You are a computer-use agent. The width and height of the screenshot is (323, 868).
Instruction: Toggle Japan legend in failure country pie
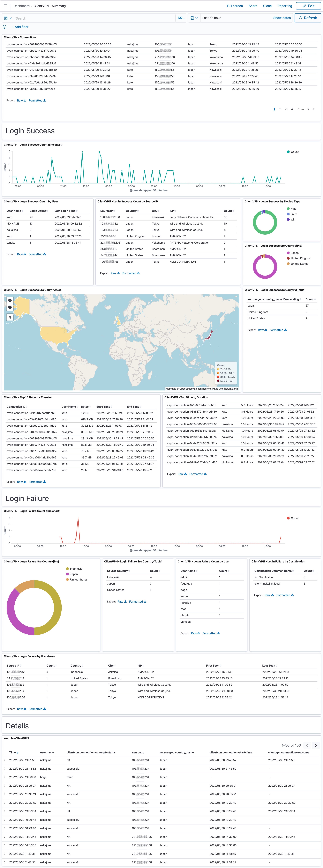pos(72,574)
